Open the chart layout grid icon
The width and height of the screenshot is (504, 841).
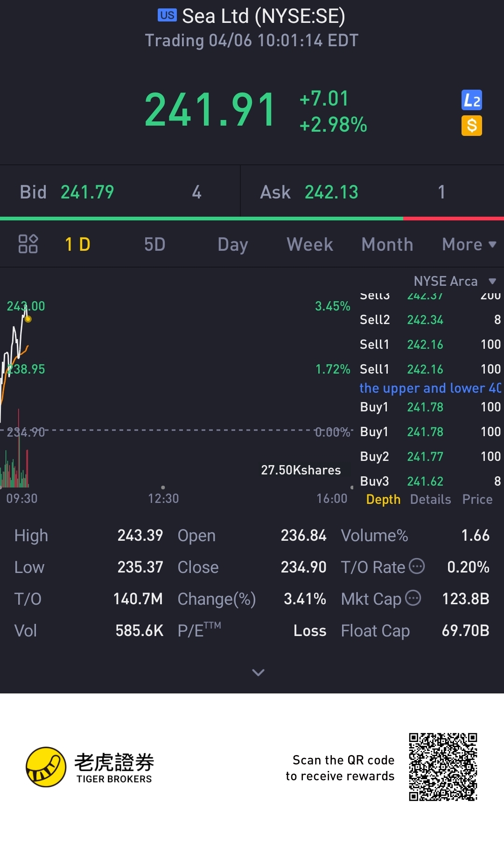(x=28, y=244)
